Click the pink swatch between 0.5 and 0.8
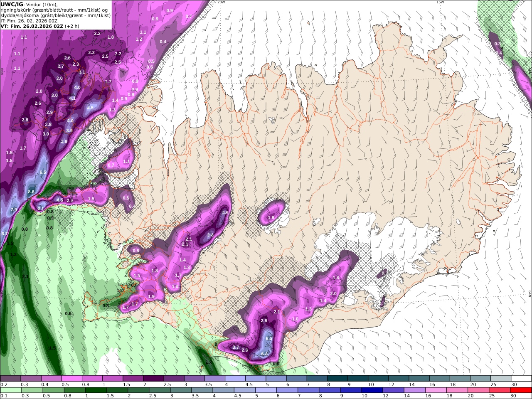Screen dimensions: 532x399 click(x=71, y=379)
